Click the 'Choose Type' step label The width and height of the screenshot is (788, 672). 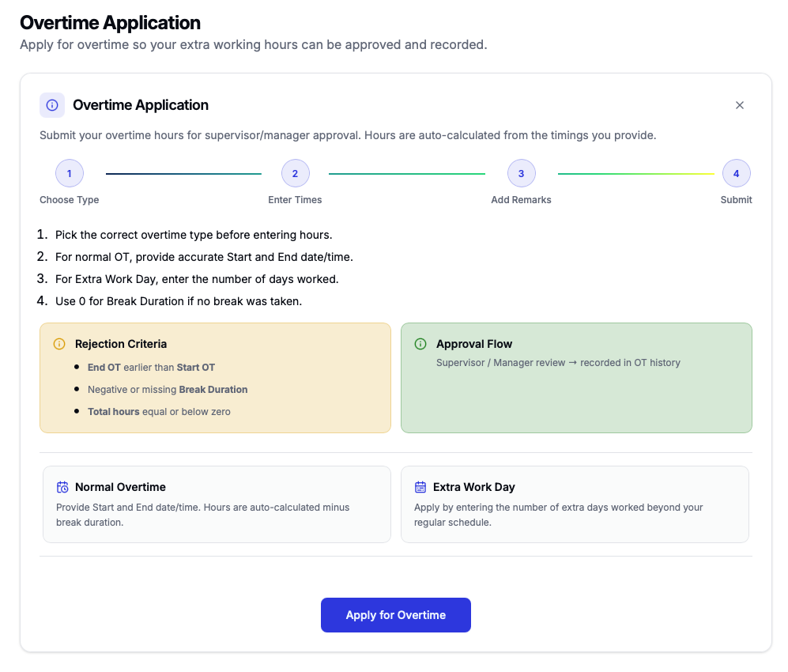[70, 199]
